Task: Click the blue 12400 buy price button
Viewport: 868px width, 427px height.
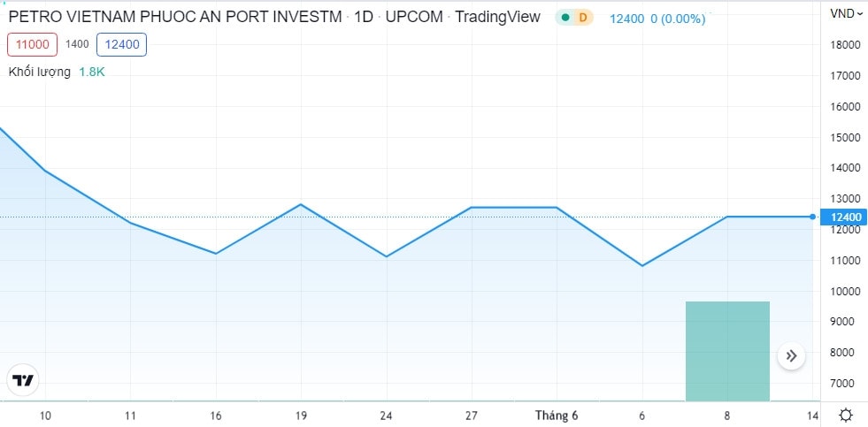Action: 121,43
